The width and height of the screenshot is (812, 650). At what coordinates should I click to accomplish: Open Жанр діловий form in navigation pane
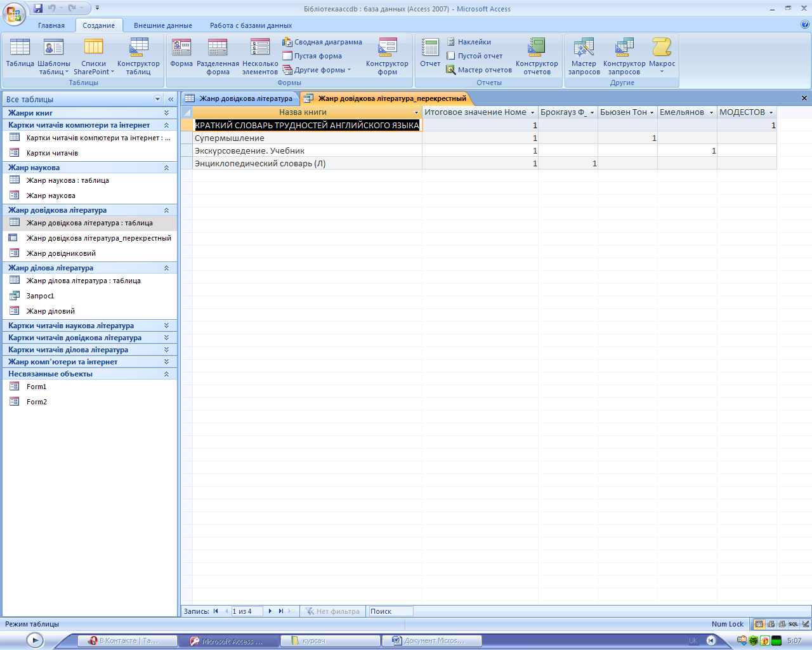[51, 311]
